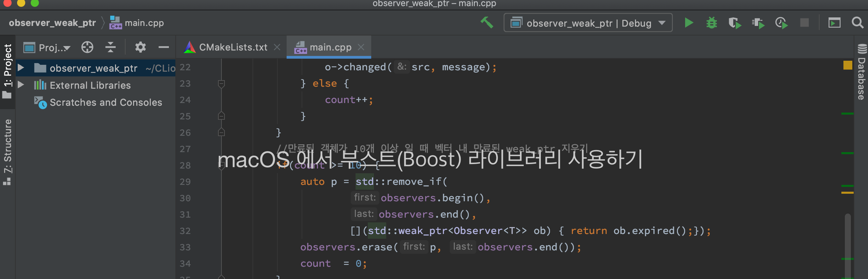Click 'message' argument on line 22
868x279 pixels.
click(463, 67)
